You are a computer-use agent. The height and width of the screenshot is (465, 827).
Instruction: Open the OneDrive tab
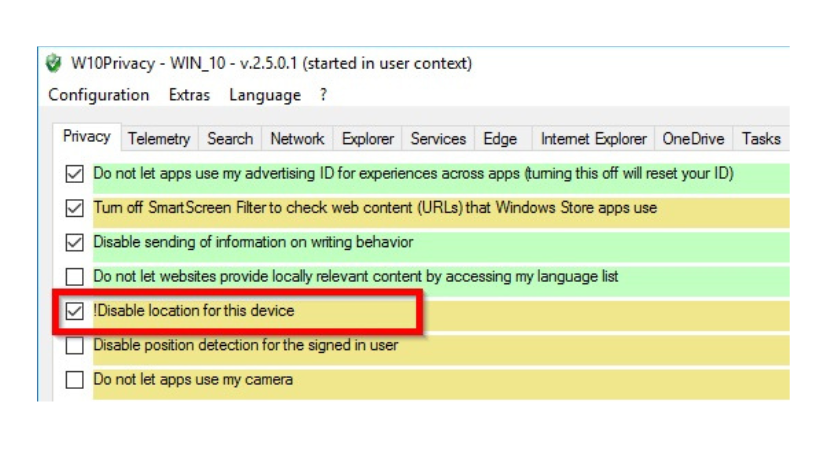[693, 139]
